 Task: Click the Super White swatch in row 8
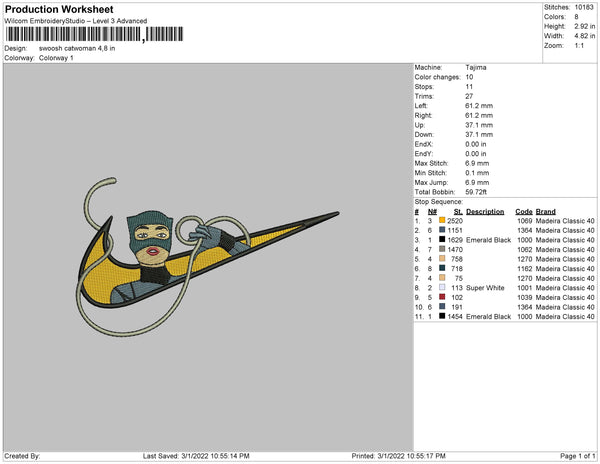pyautogui.click(x=442, y=287)
